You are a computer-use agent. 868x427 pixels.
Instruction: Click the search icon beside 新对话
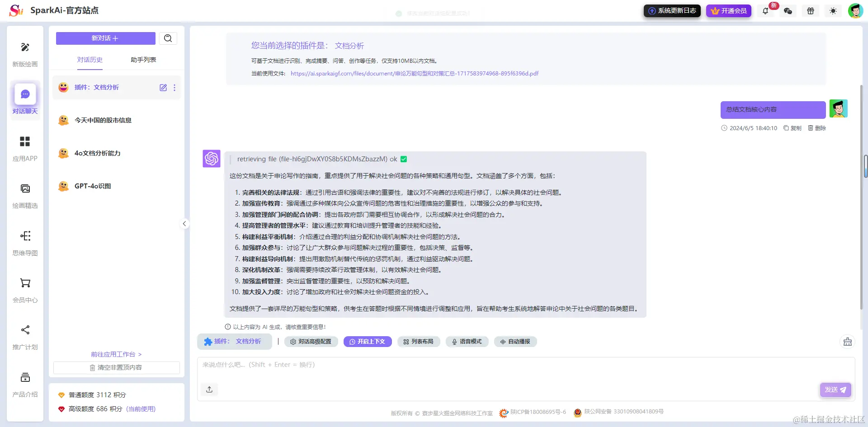[168, 38]
